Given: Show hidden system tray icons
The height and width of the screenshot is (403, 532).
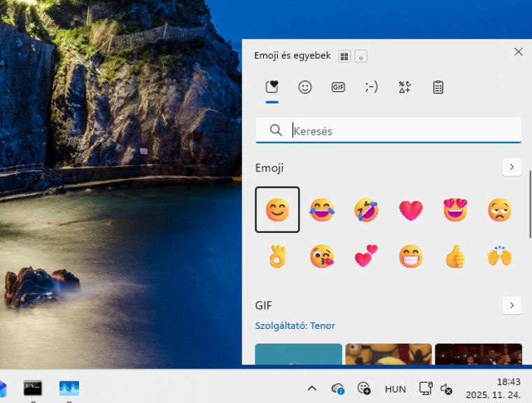Looking at the screenshot, I should click(x=312, y=388).
